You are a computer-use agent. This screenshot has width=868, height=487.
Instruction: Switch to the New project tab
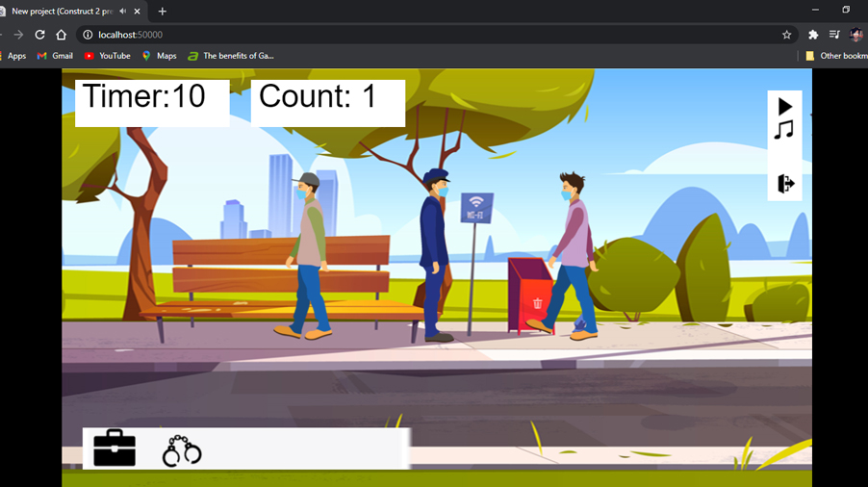click(60, 12)
